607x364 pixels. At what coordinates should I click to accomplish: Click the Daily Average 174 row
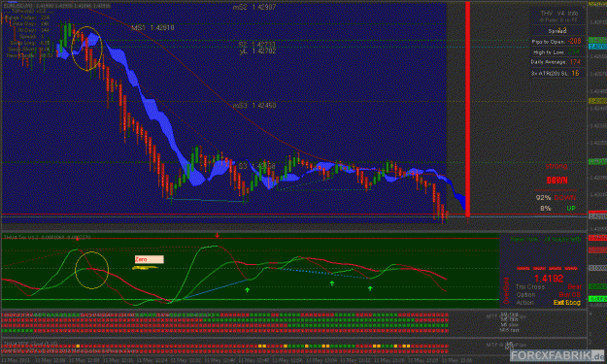pos(556,62)
